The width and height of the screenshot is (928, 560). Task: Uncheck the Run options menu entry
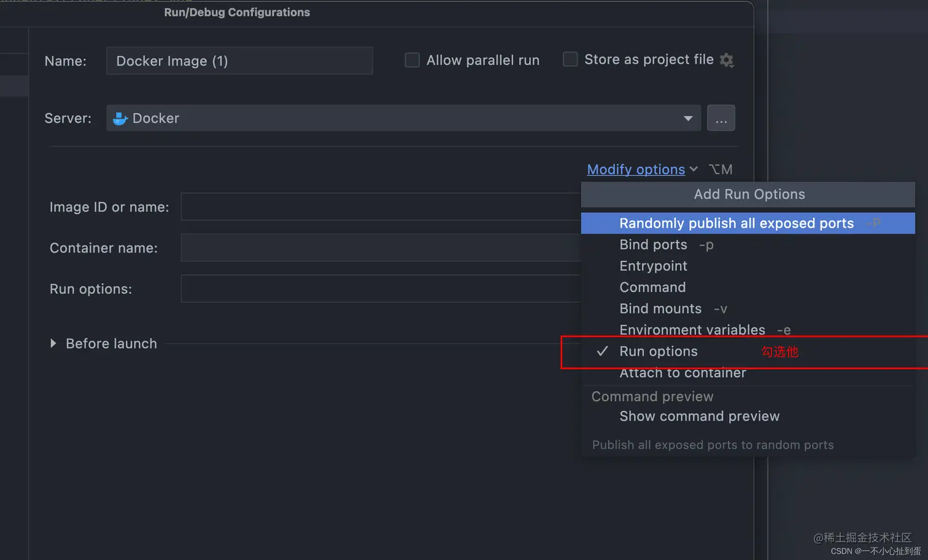(748, 351)
